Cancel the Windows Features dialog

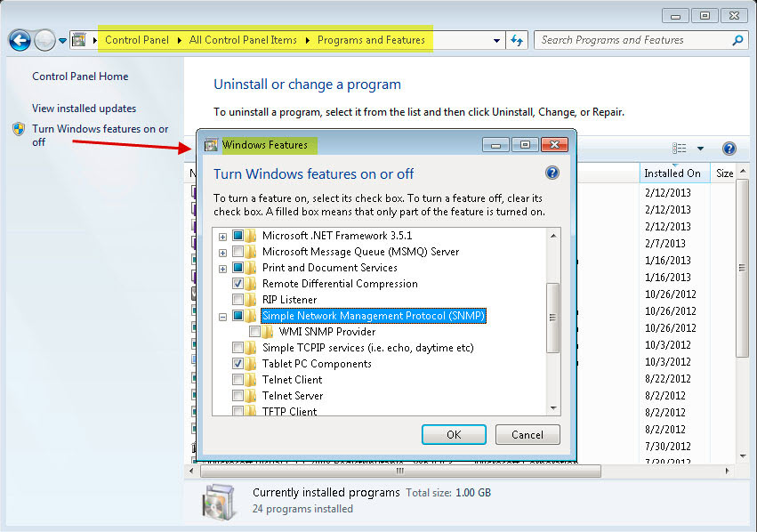(527, 434)
